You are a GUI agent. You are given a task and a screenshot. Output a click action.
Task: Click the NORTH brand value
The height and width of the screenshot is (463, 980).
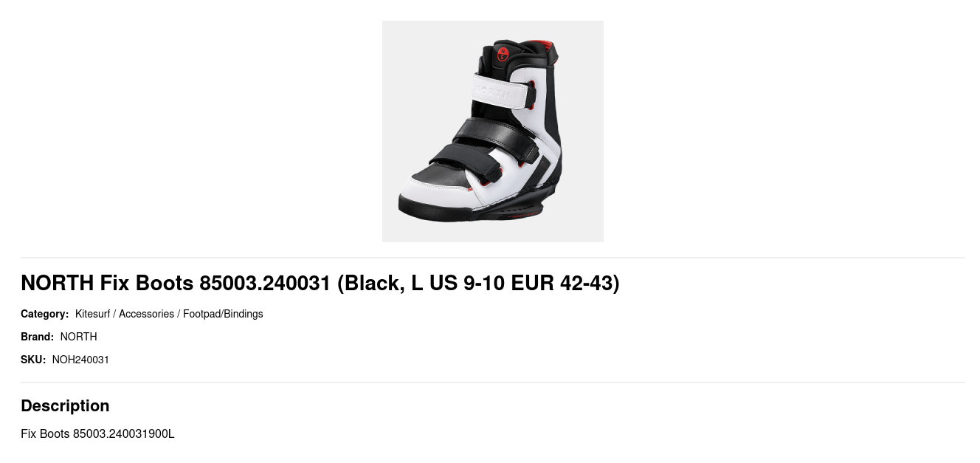click(x=78, y=337)
